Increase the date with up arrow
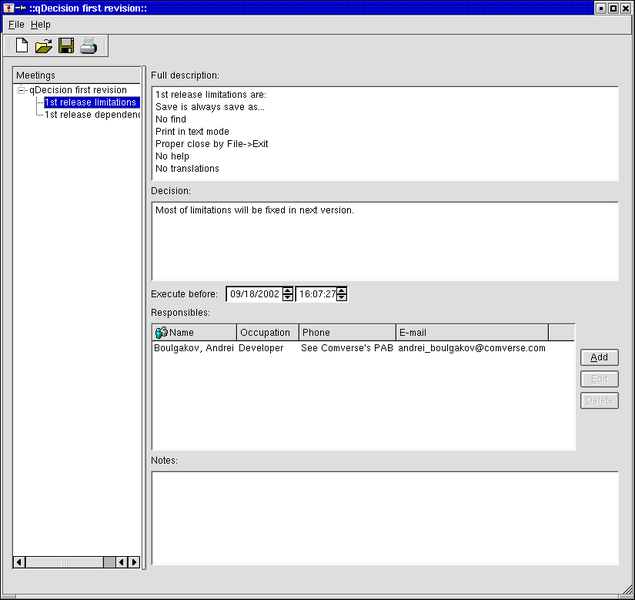The width and height of the screenshot is (635, 600). point(288,290)
